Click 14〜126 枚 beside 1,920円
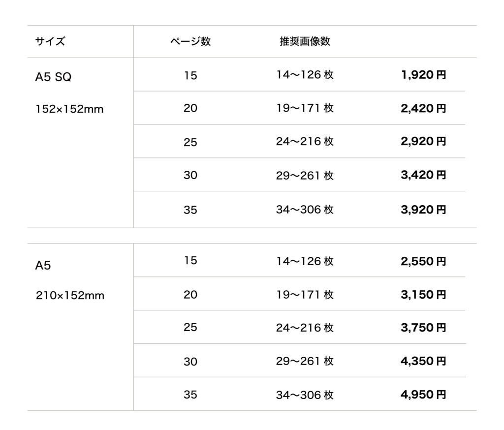Screen dimensions: 504x430 [x=305, y=75]
